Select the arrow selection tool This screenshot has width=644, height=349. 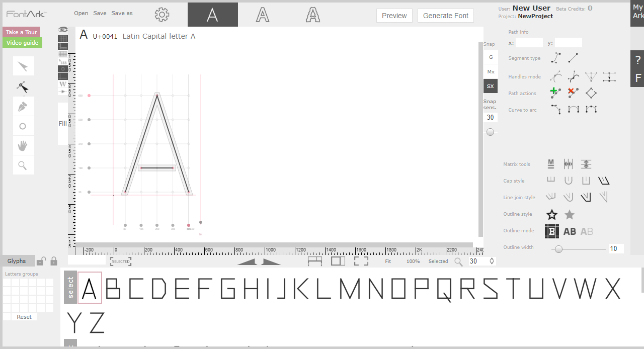pos(23,66)
